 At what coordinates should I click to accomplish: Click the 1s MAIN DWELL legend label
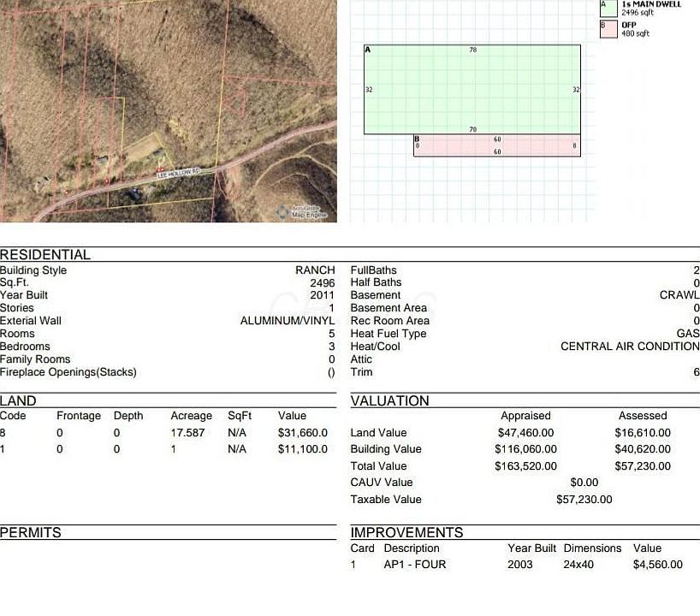coord(650,4)
